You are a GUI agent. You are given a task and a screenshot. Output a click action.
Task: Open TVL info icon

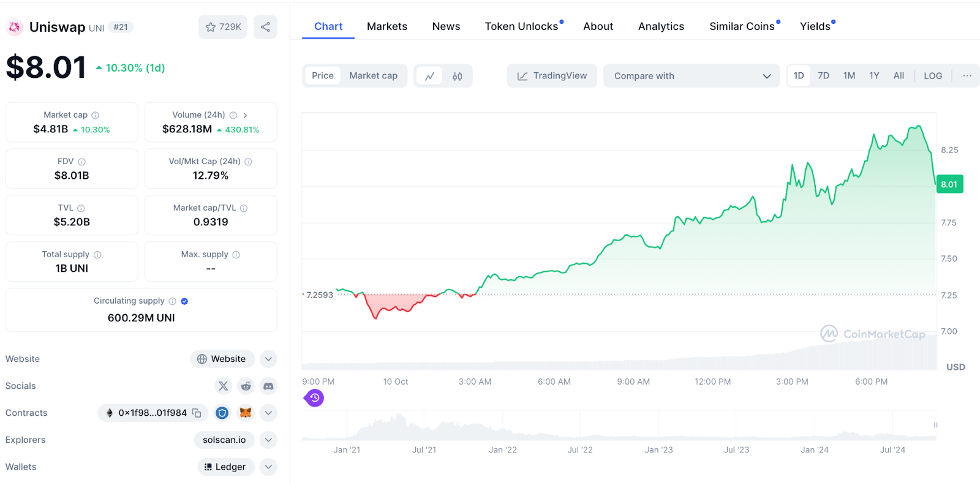point(81,208)
